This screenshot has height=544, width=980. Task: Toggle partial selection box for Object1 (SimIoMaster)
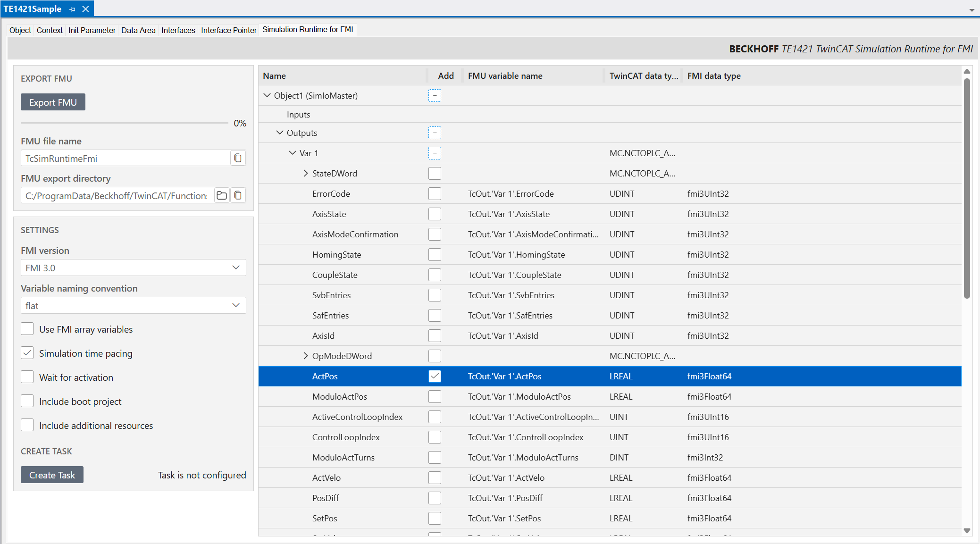click(x=435, y=96)
